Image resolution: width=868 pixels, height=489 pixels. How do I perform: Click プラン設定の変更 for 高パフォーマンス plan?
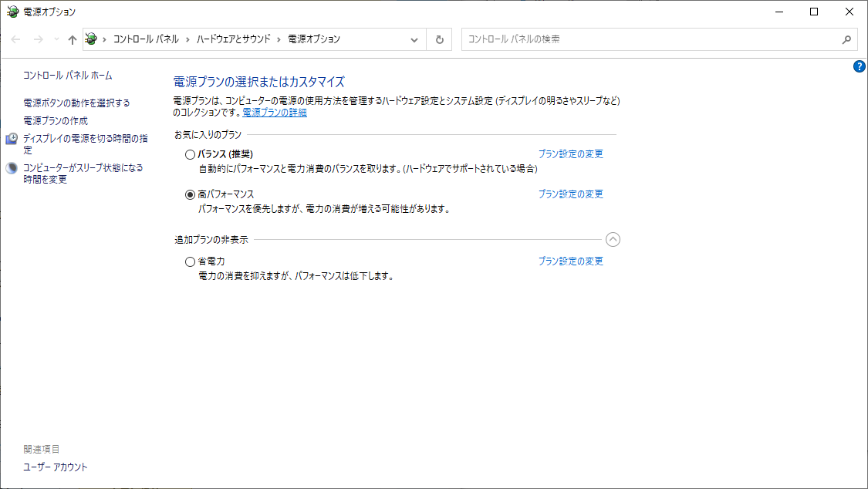click(571, 194)
